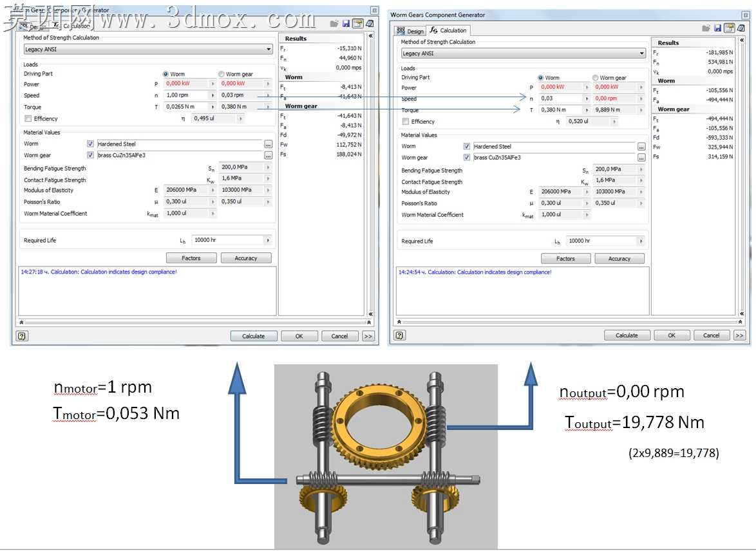The height and width of the screenshot is (551, 756).
Task: Click Factors button in right window
Action: [565, 258]
